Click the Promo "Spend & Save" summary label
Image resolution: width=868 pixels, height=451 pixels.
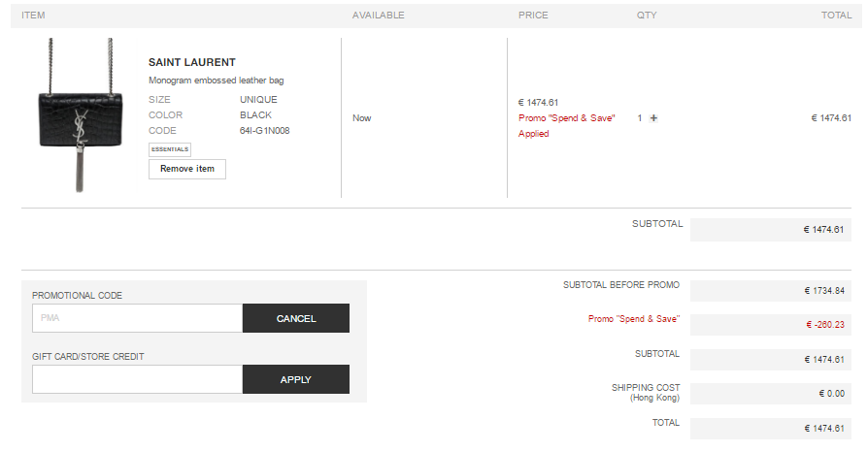tap(634, 319)
